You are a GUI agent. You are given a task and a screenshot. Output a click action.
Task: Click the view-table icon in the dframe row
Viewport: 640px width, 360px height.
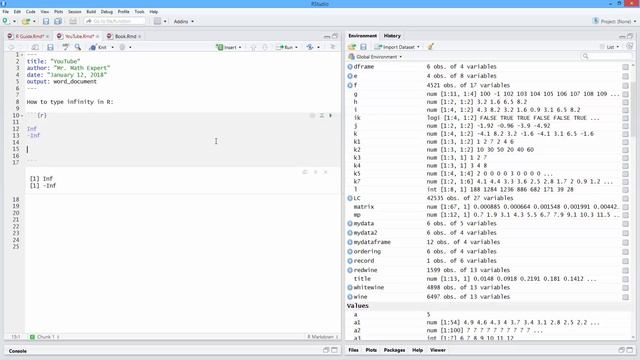point(625,67)
